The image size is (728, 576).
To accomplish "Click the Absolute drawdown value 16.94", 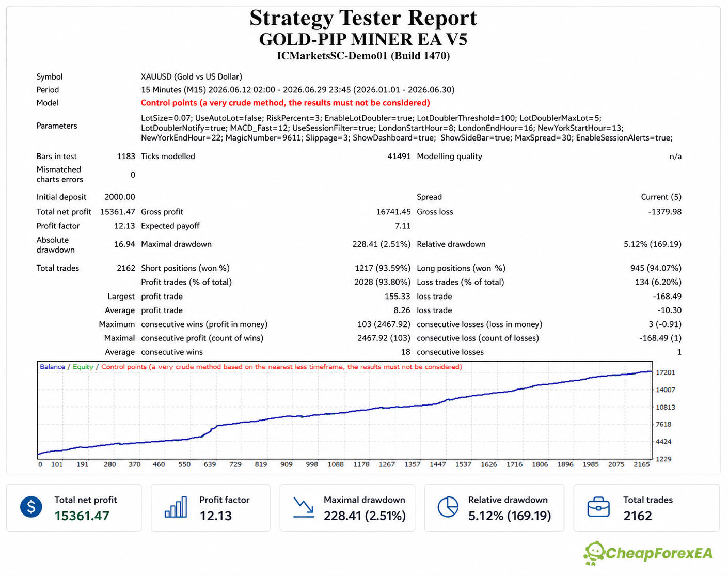I will click(x=124, y=244).
